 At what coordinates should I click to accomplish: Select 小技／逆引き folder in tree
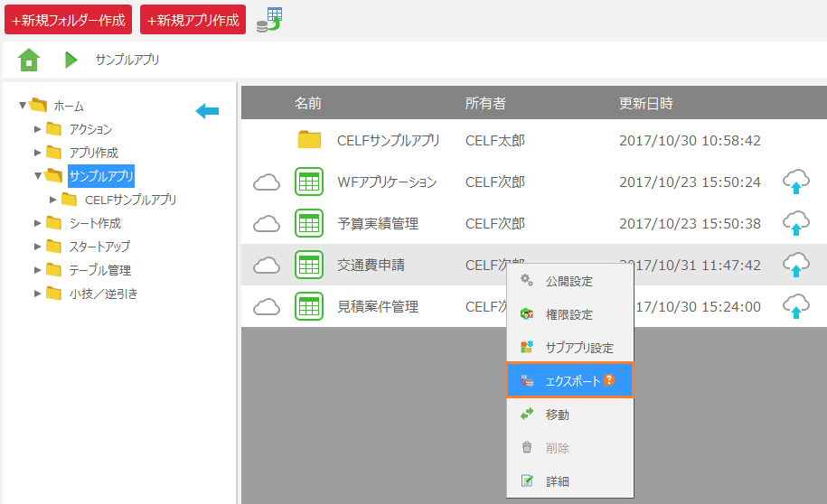(103, 294)
